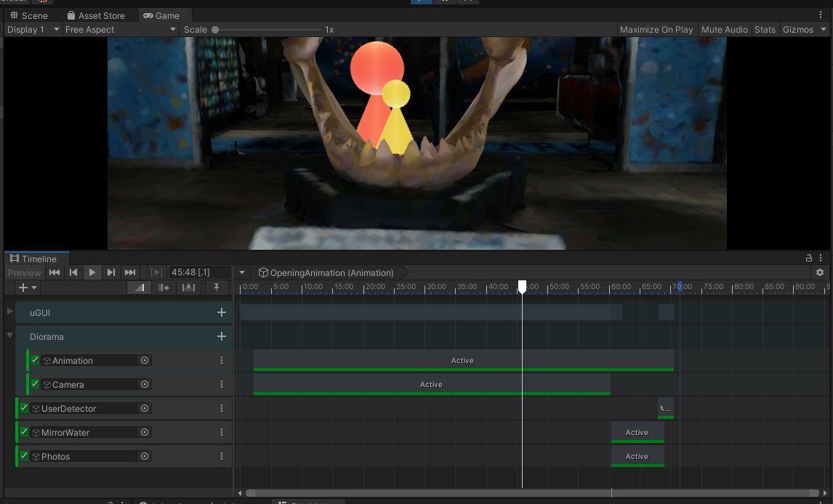Pick an object for the Photos track binding
Viewport: 833px width, 504px height.
(145, 456)
